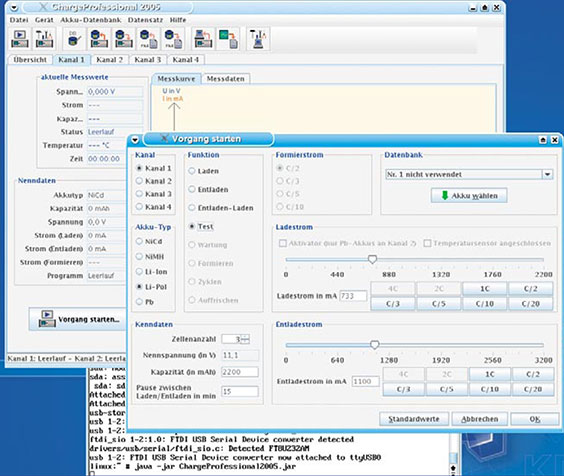This screenshot has width=564, height=476.
Task: Select the Test function
Action: (x=192, y=226)
